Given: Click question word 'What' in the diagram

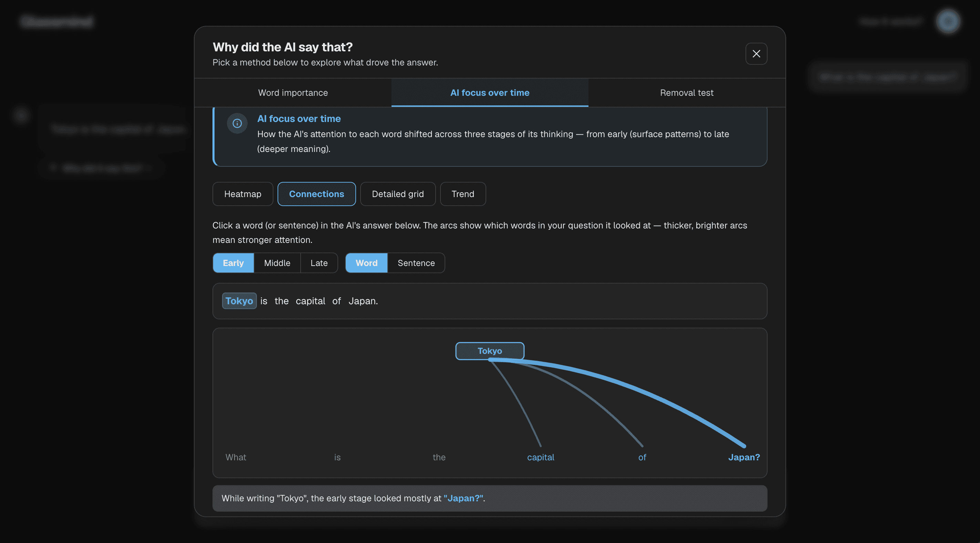Looking at the screenshot, I should coord(236,457).
